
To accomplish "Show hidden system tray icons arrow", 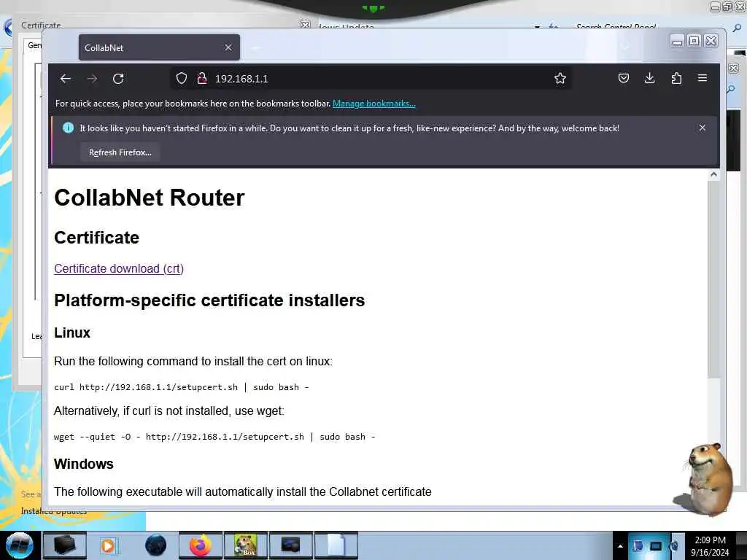I will click(620, 546).
